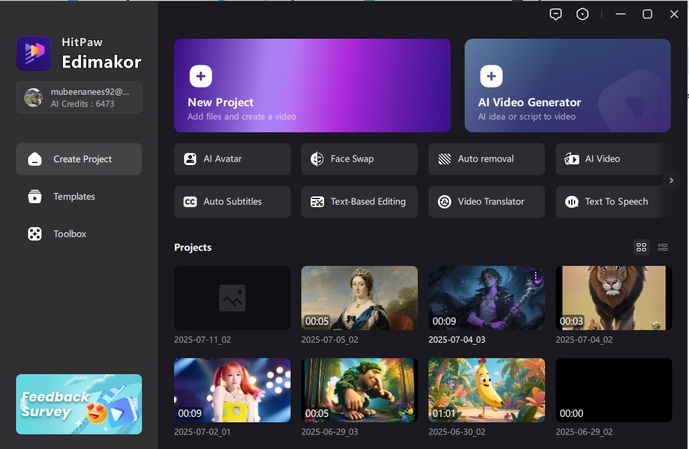Click the project name 2025-07-04_03
The image size is (689, 449).
457,340
